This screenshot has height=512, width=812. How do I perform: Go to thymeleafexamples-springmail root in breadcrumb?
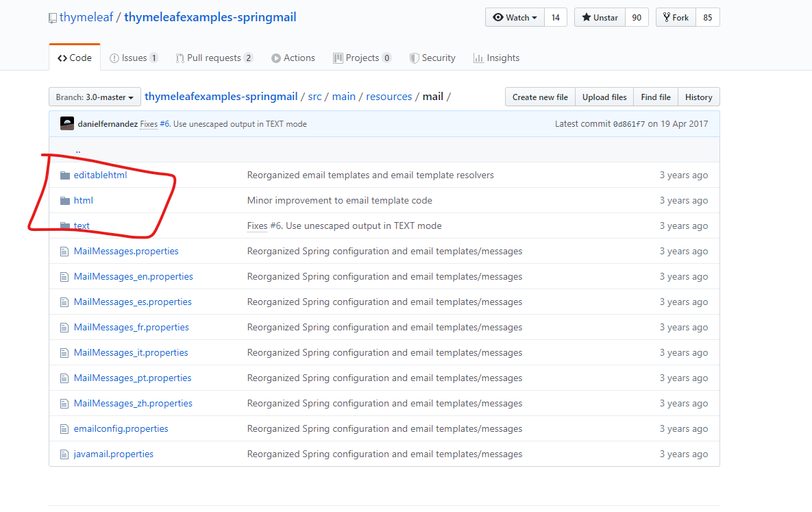tap(221, 97)
